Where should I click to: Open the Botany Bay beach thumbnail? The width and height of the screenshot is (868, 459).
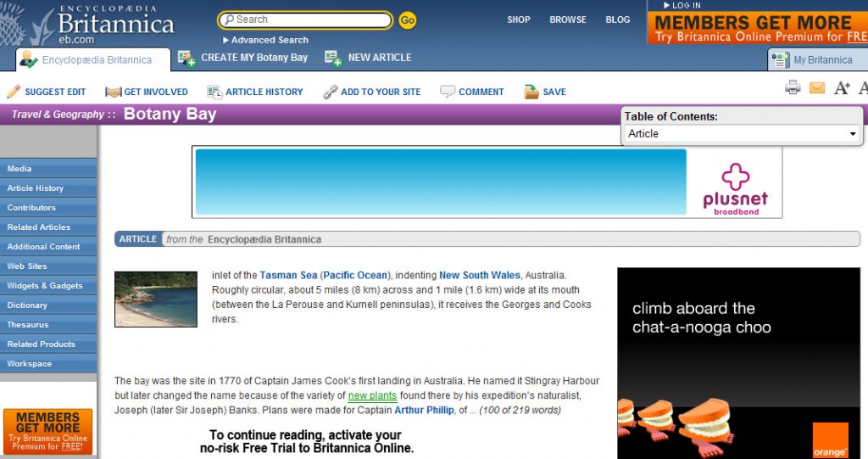tap(156, 299)
